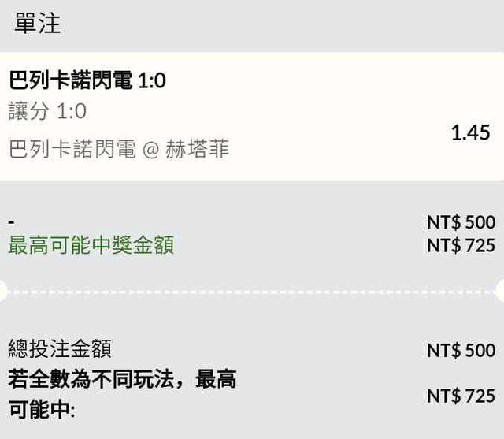
Task: Click the green 最高可能中獎金額 label
Action: click(x=91, y=246)
